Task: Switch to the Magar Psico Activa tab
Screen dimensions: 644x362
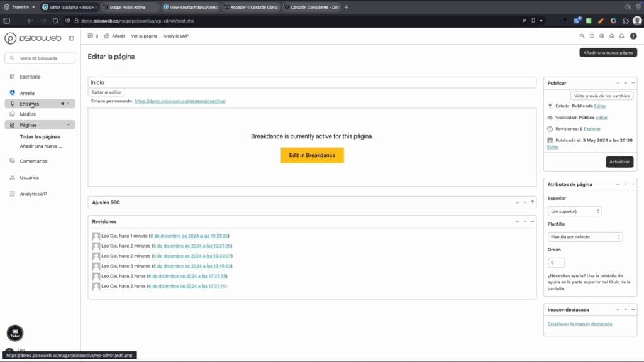Action: click(129, 7)
